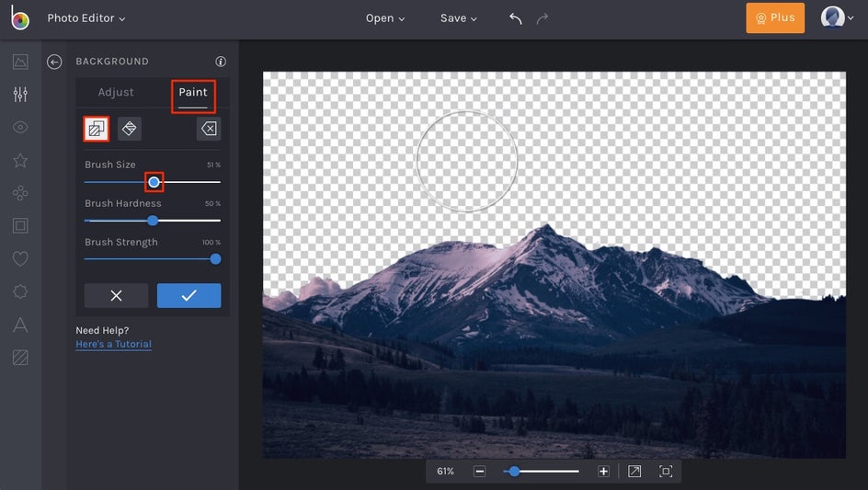The width and height of the screenshot is (868, 490).
Task: Click the undo arrow
Action: 516,18
